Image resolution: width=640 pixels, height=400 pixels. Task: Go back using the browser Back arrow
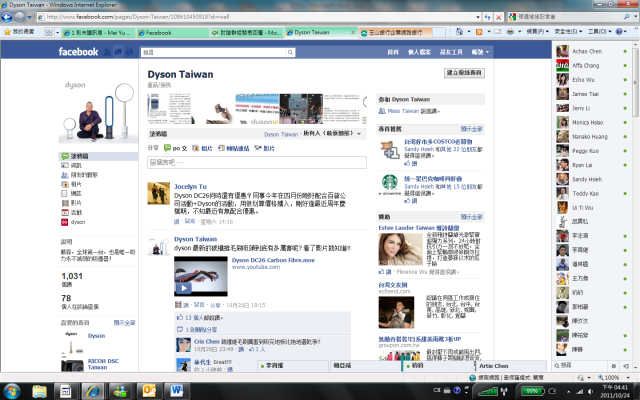[x=7, y=17]
